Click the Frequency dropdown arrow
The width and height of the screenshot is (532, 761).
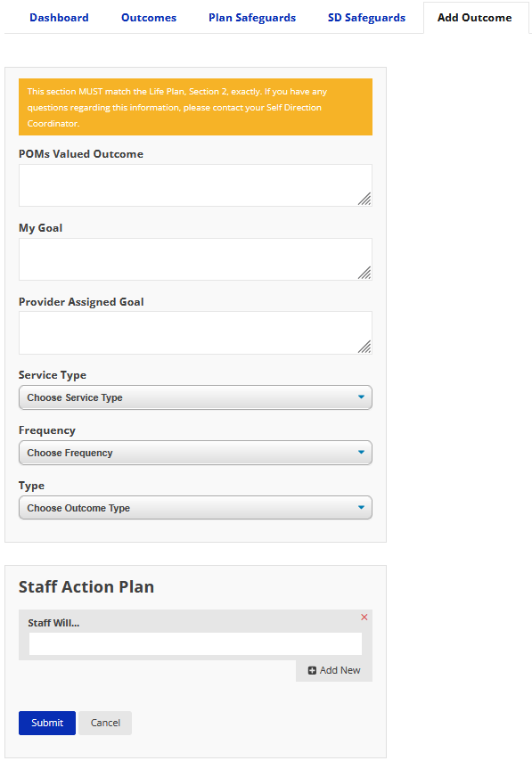coord(361,453)
